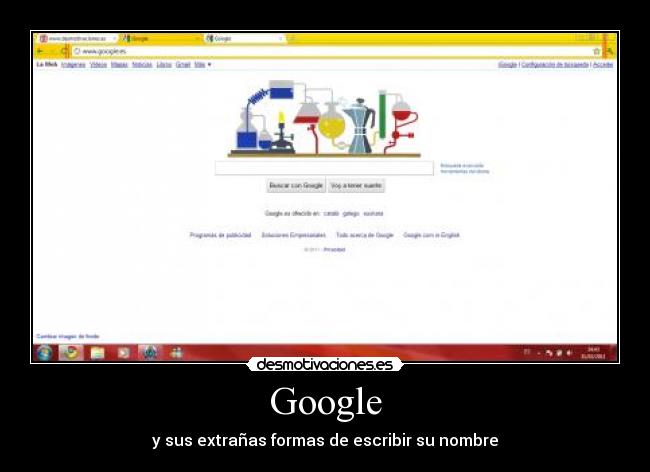This screenshot has height=472, width=650.
Task: Close the active Google tab
Action: [281, 39]
